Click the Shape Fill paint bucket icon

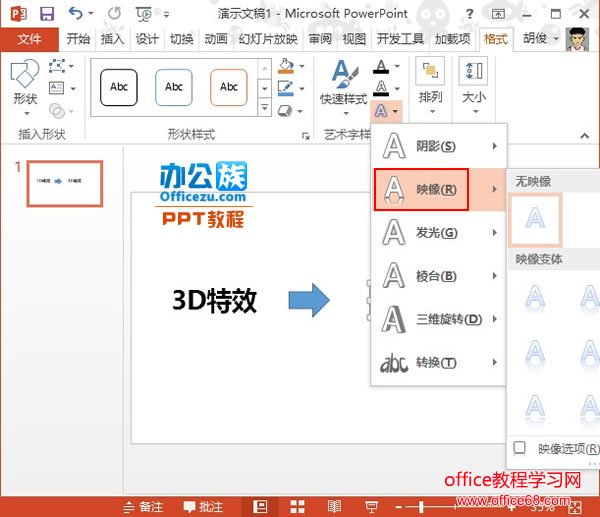click(x=286, y=66)
